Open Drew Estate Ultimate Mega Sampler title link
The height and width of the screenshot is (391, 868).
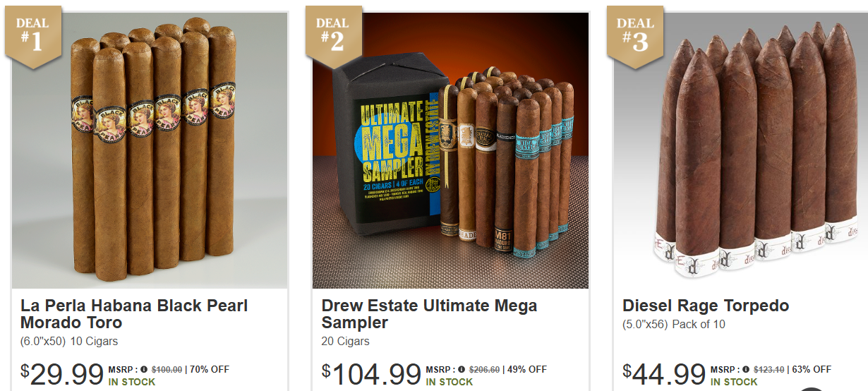click(x=429, y=314)
